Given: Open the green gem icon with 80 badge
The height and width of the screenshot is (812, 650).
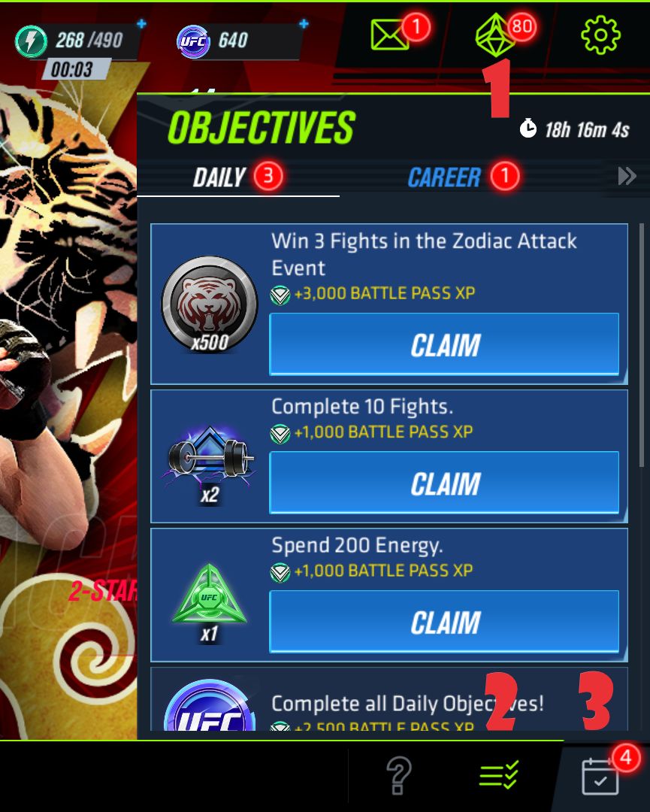Looking at the screenshot, I should click(x=494, y=35).
